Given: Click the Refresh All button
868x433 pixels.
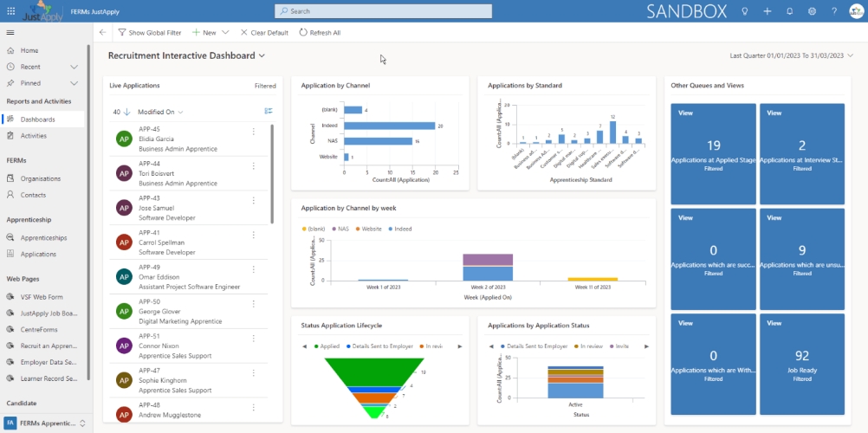Looking at the screenshot, I should [x=320, y=32].
